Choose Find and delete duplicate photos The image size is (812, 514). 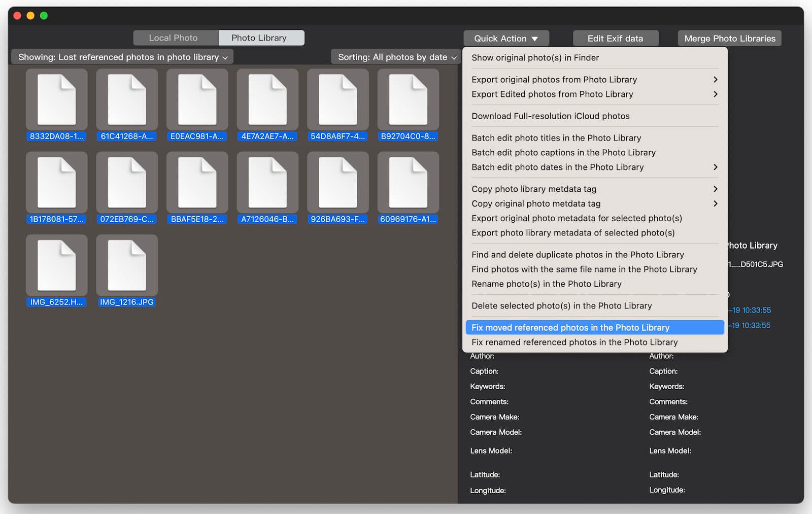[x=595, y=255]
